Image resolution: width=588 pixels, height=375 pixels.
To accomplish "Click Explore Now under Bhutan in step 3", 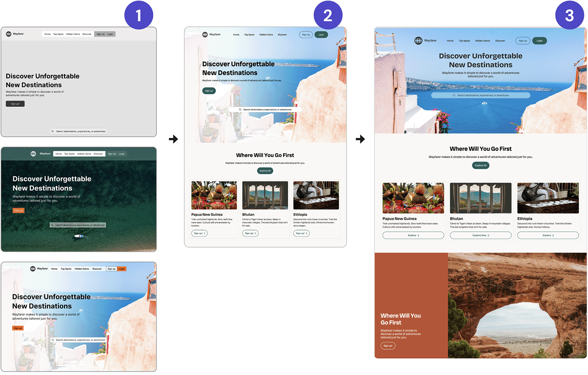I will [x=481, y=236].
